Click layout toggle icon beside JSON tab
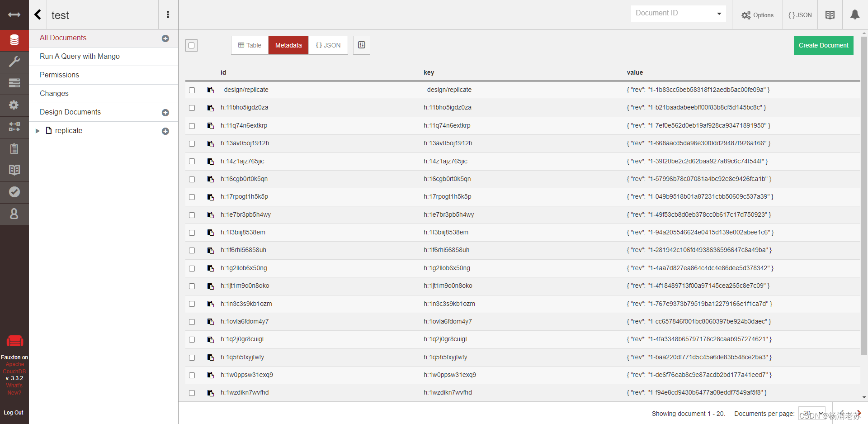 [x=362, y=45]
